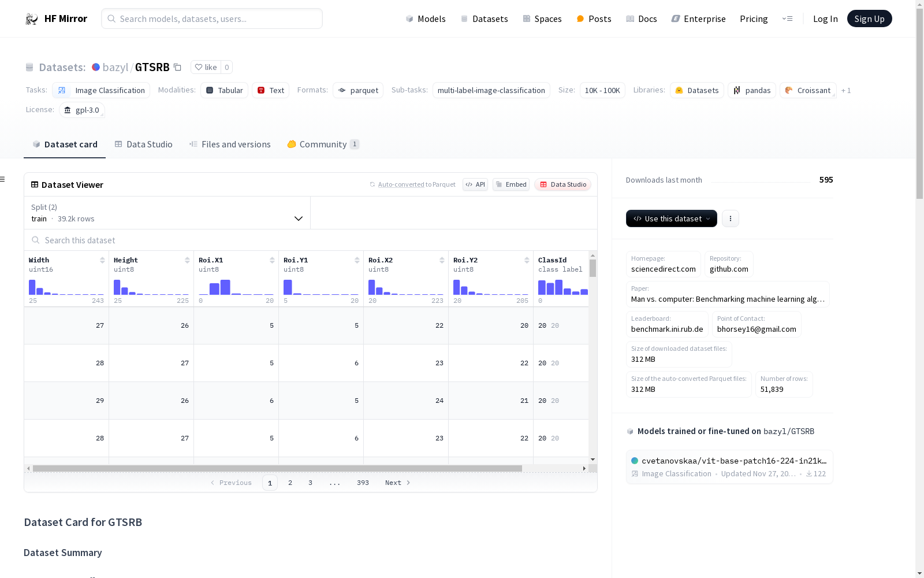Go to Datasets in the top navigation
This screenshot has height=578, width=924.
pos(484,19)
